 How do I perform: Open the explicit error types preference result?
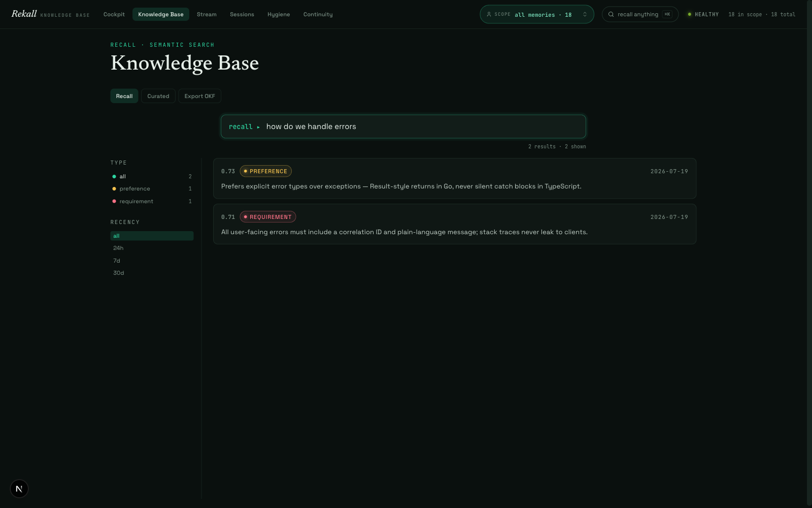tap(455, 178)
